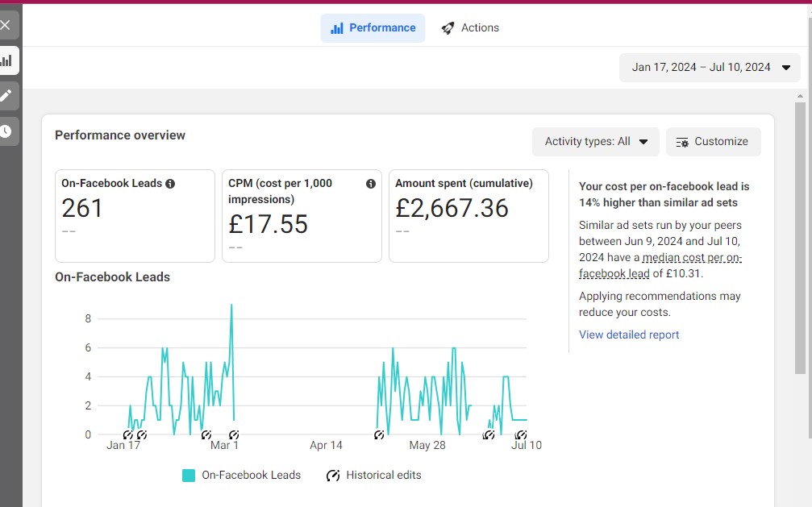
Task: Close the side panel with X icon
Action: tap(6, 25)
